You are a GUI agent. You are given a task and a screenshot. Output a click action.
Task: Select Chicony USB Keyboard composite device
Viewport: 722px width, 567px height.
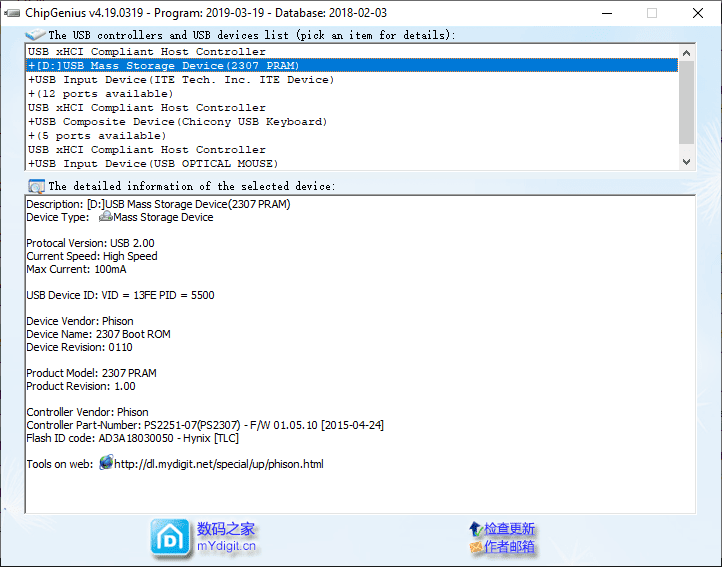tap(352, 122)
